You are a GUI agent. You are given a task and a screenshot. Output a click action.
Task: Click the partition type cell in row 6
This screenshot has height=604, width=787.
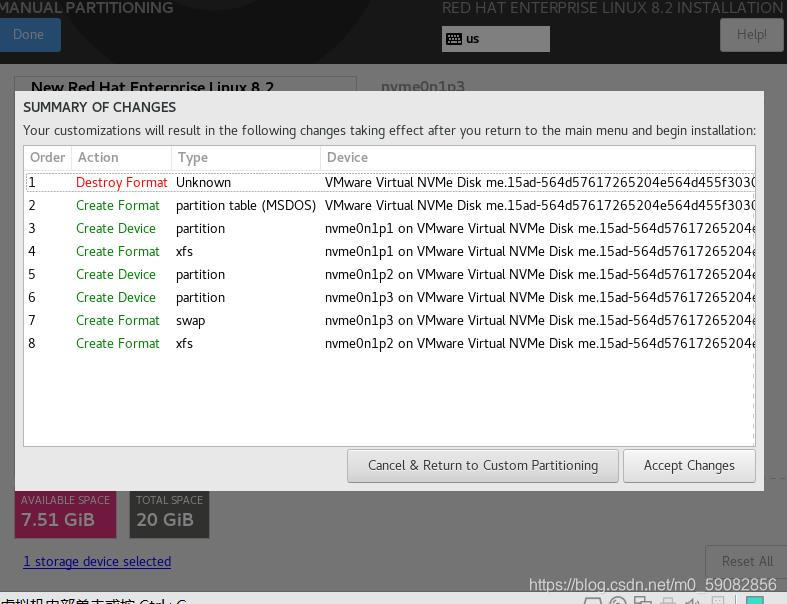[x=200, y=298]
